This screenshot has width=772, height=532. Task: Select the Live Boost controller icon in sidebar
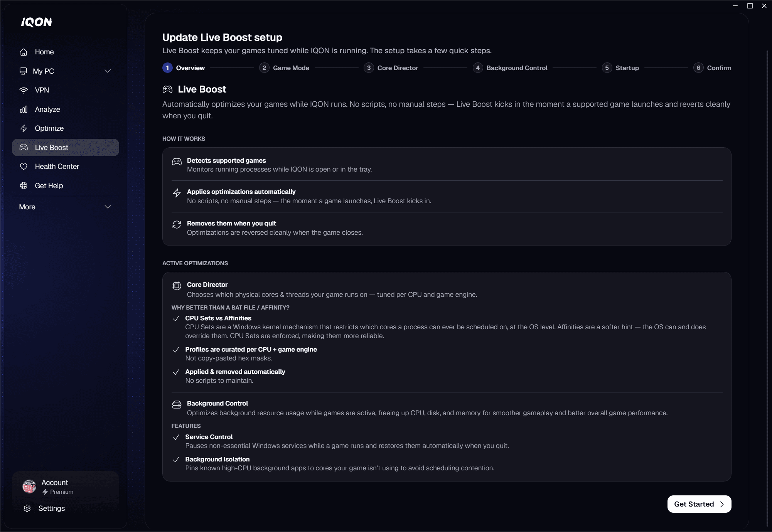tap(24, 148)
